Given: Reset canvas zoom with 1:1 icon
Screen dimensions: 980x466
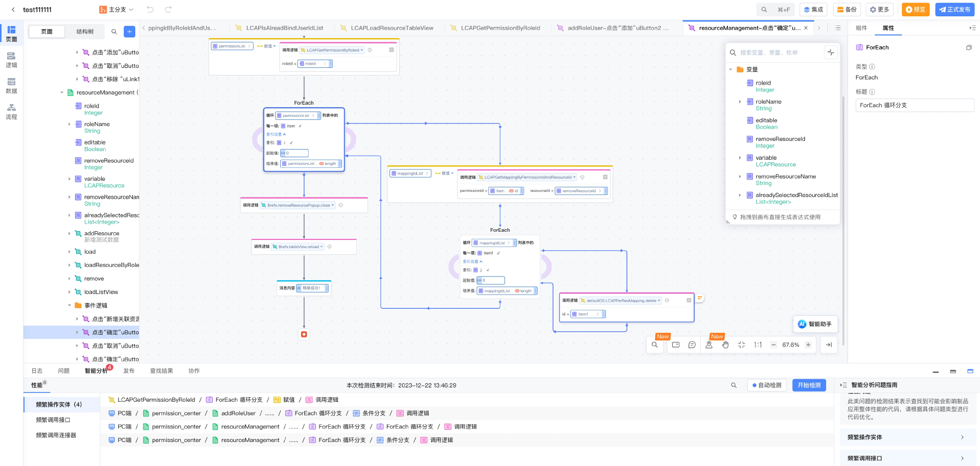Looking at the screenshot, I should pyautogui.click(x=758, y=345).
